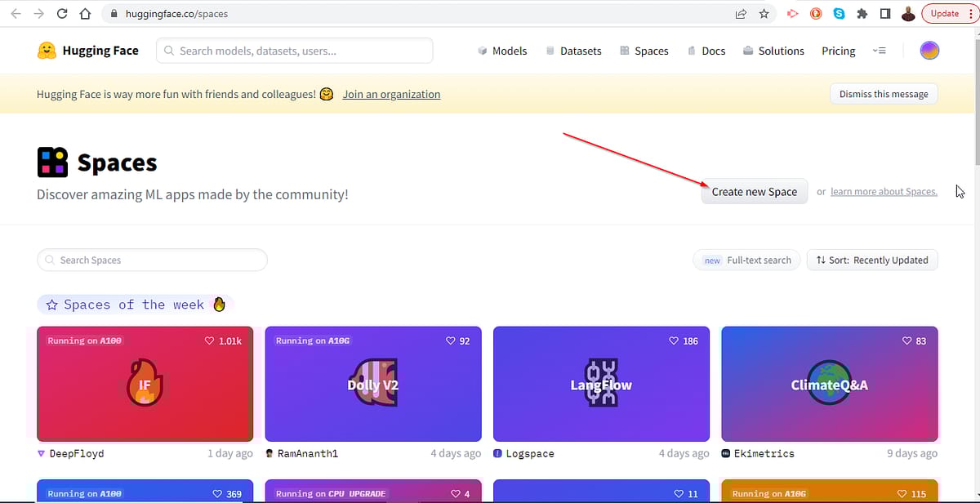The image size is (980, 503).
Task: Open the Solutions menu
Action: coord(773,51)
